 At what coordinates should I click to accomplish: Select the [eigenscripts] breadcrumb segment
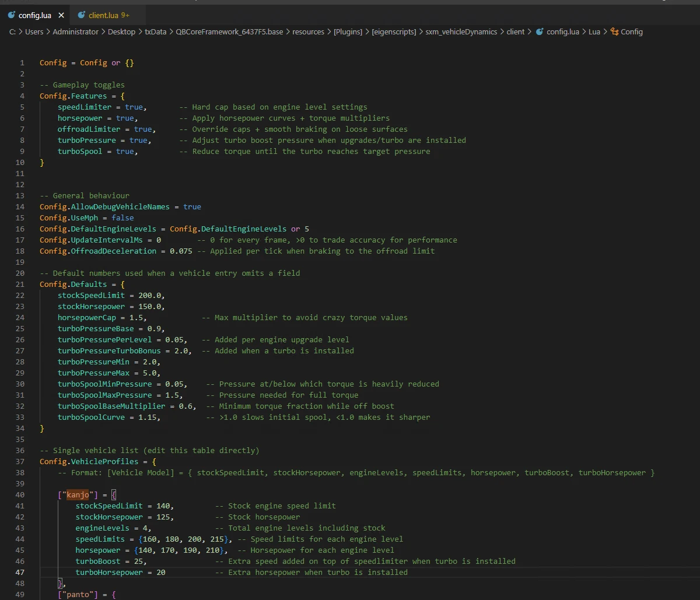(x=394, y=32)
